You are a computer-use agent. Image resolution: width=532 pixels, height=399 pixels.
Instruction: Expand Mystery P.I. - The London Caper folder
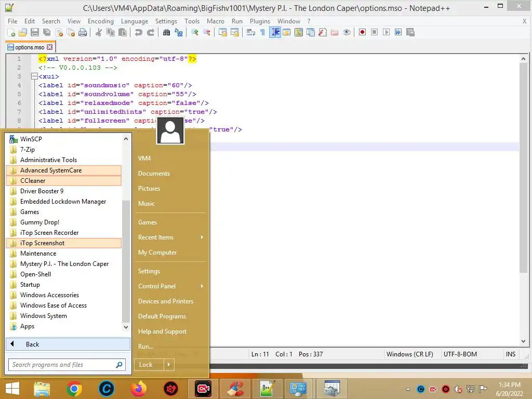point(64,264)
